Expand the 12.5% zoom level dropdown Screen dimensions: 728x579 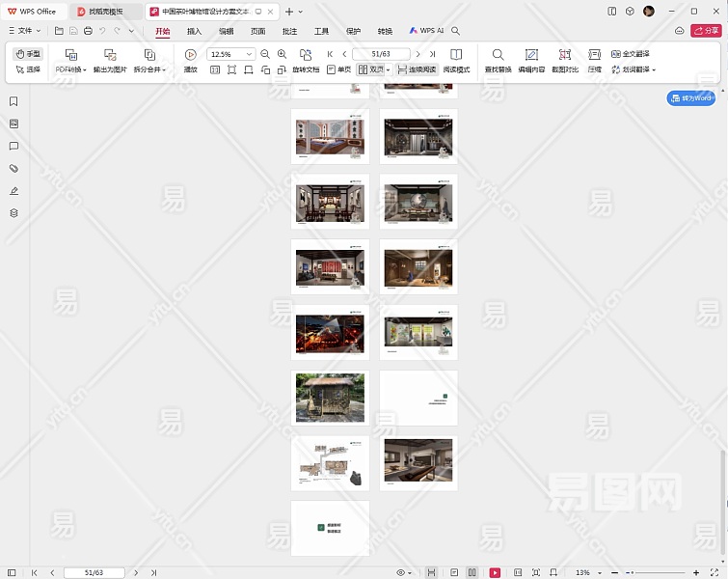click(x=250, y=55)
